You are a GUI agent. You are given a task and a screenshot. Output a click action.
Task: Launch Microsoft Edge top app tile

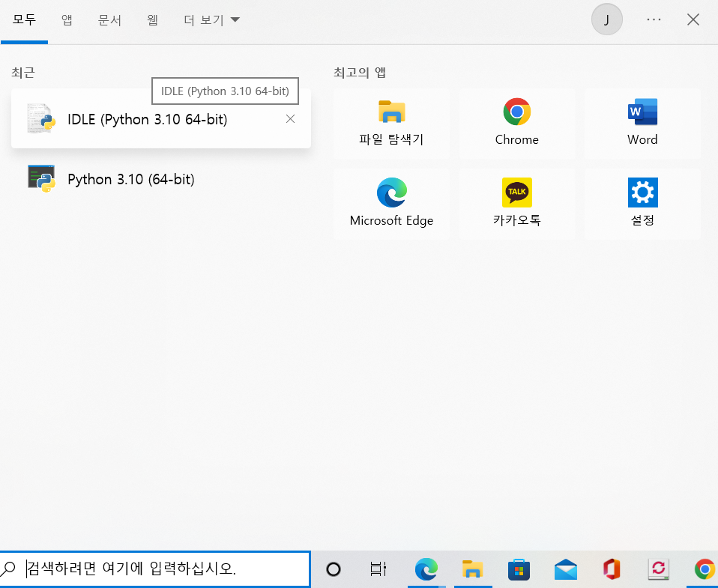tap(391, 204)
